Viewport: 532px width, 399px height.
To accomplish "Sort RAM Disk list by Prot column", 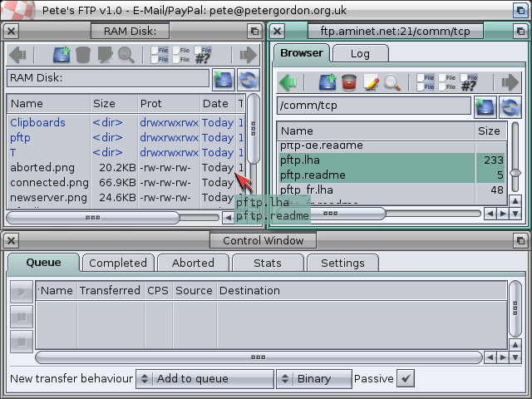I will coord(169,103).
